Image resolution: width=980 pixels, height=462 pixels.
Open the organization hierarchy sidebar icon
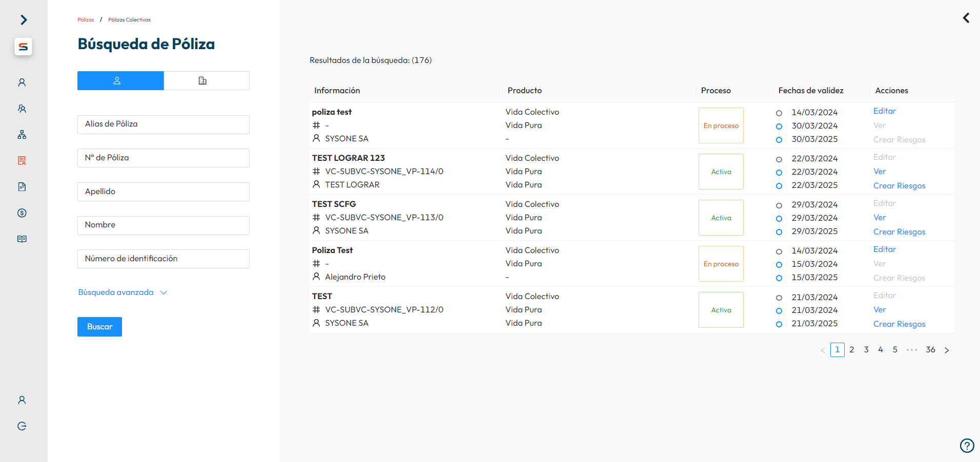tap(22, 135)
